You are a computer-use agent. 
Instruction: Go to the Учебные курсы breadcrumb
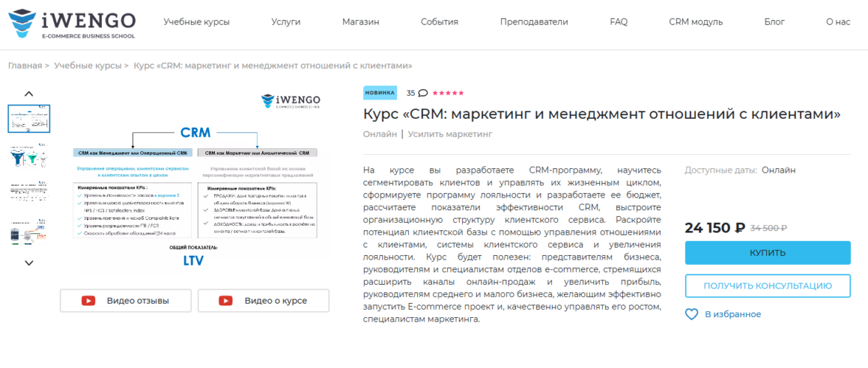point(87,66)
